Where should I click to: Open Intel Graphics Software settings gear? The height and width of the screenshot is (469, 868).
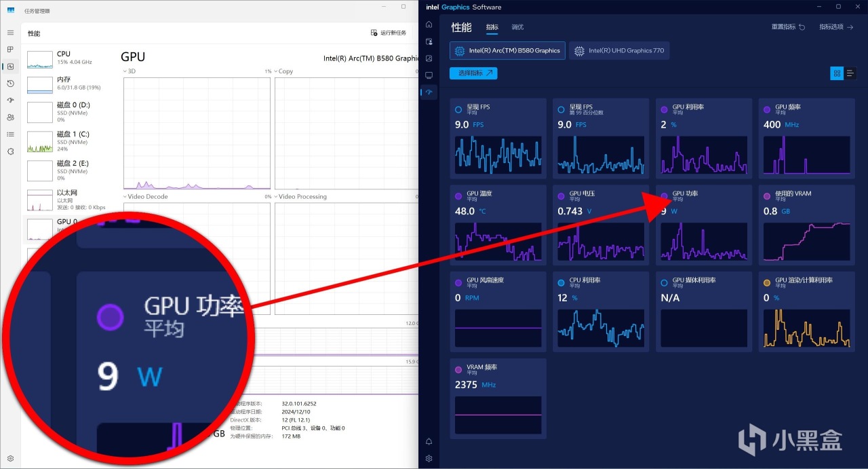coord(429,458)
